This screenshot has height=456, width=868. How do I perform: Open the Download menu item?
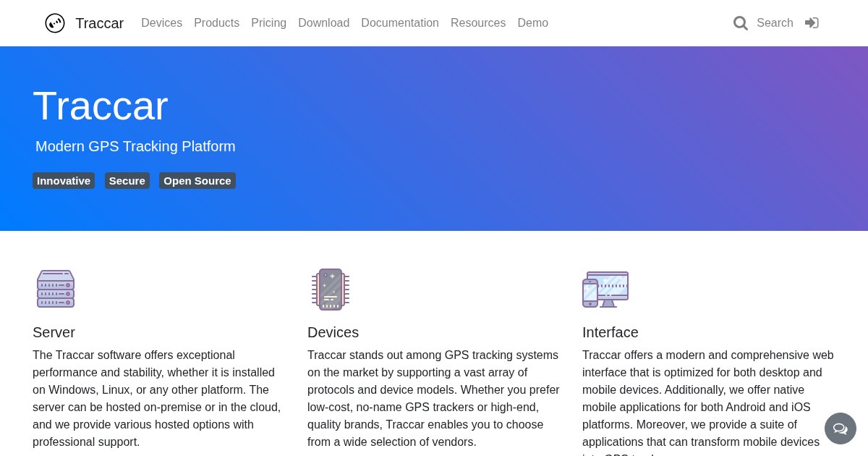click(323, 23)
